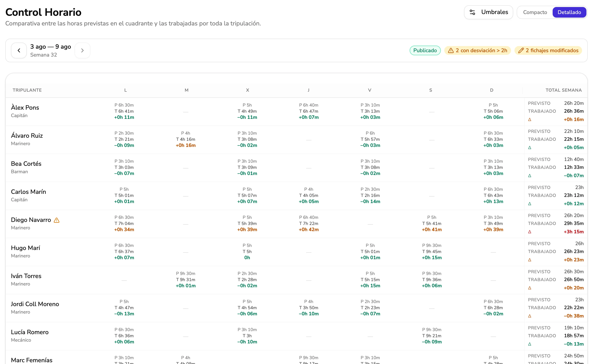Click Carlos Marín's Friday −0h 14m deviation
The width and height of the screenshot is (593, 364).
pyautogui.click(x=370, y=202)
